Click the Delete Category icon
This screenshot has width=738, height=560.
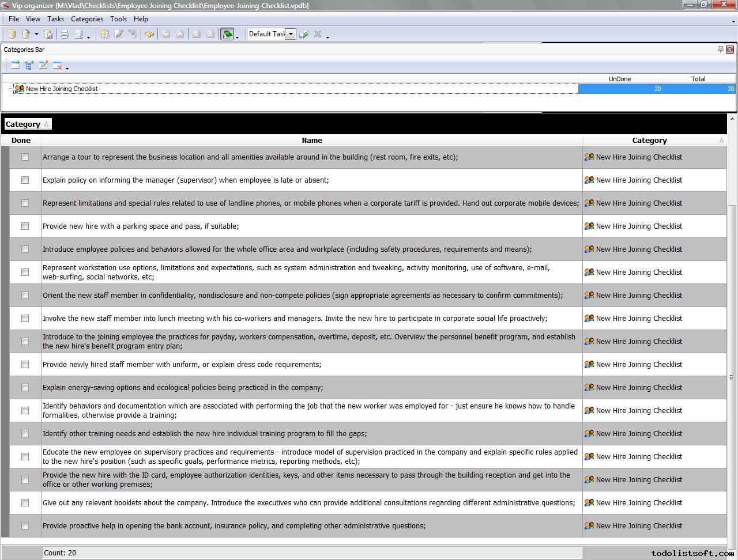coord(57,66)
